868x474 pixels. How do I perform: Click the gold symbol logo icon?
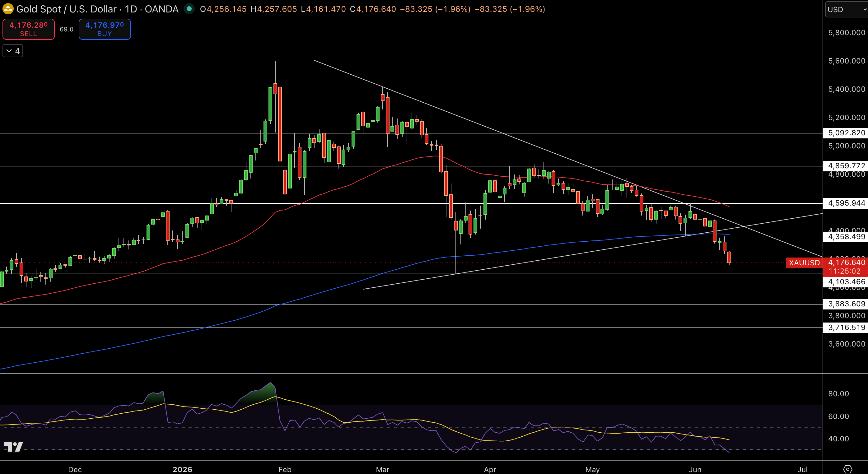click(x=8, y=9)
